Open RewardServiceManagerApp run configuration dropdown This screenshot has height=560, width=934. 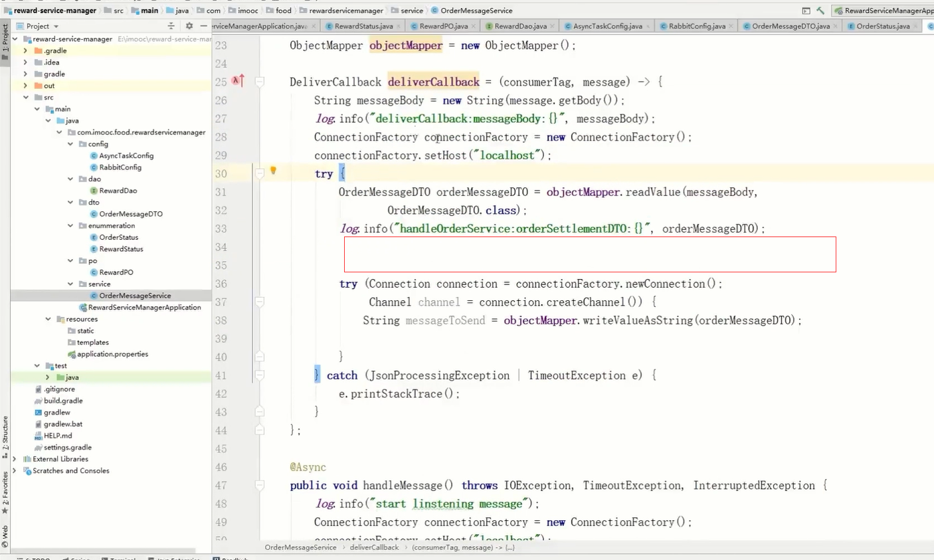tap(884, 11)
